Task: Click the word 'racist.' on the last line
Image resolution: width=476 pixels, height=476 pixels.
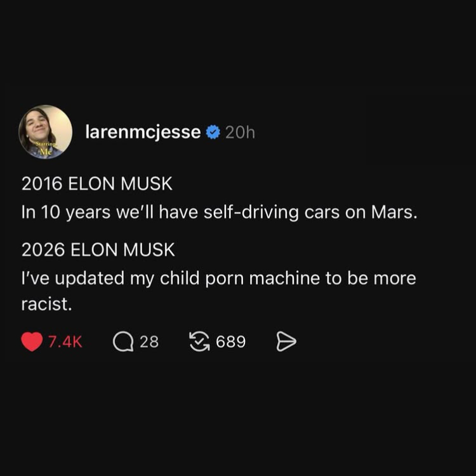Action: 46,304
